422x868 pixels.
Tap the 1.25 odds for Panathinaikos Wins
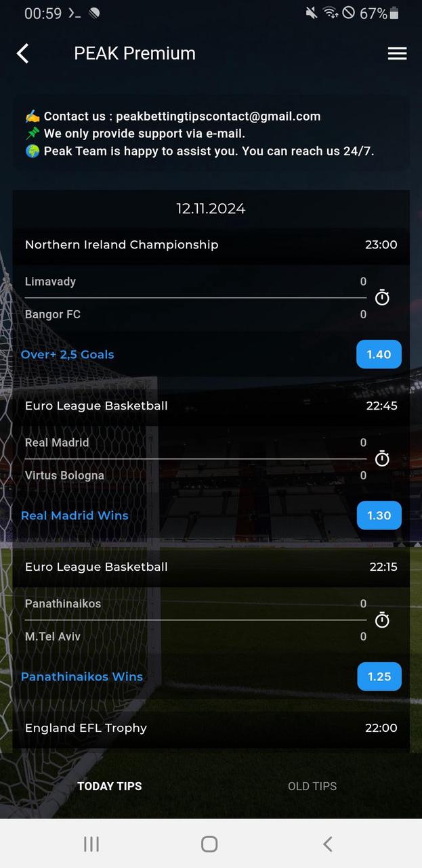pyautogui.click(x=379, y=676)
